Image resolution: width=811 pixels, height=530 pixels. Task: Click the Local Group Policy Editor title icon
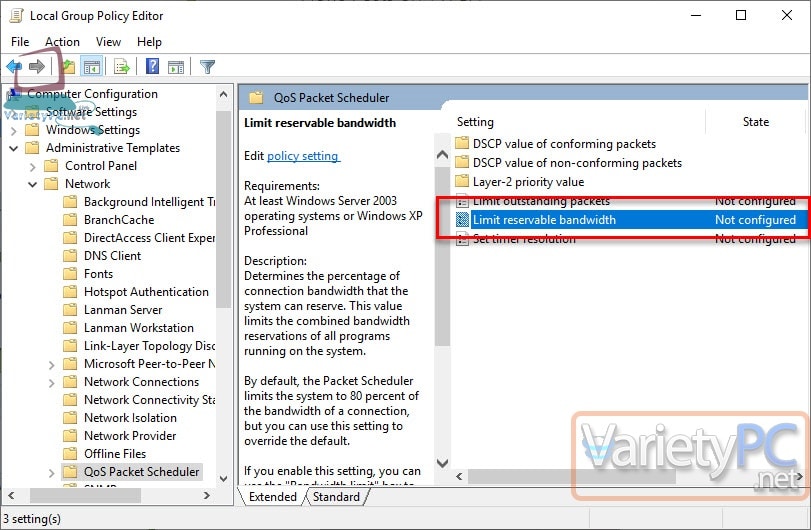click(x=17, y=16)
